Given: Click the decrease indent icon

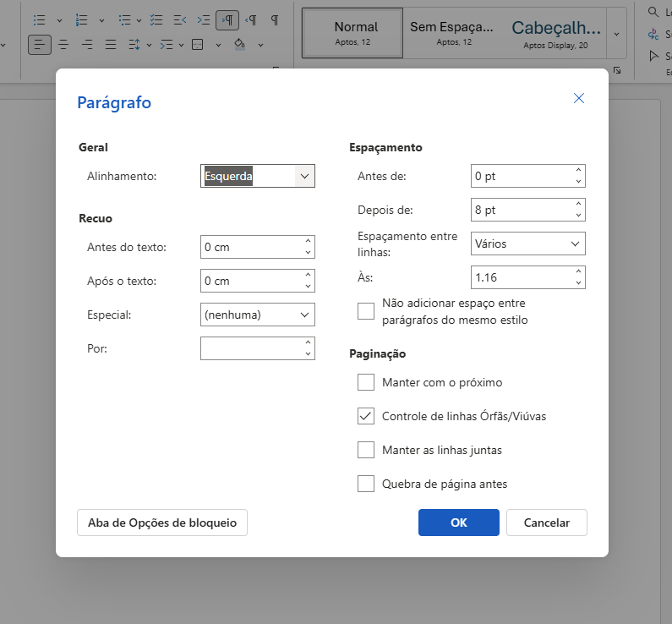Looking at the screenshot, I should pos(179,19).
